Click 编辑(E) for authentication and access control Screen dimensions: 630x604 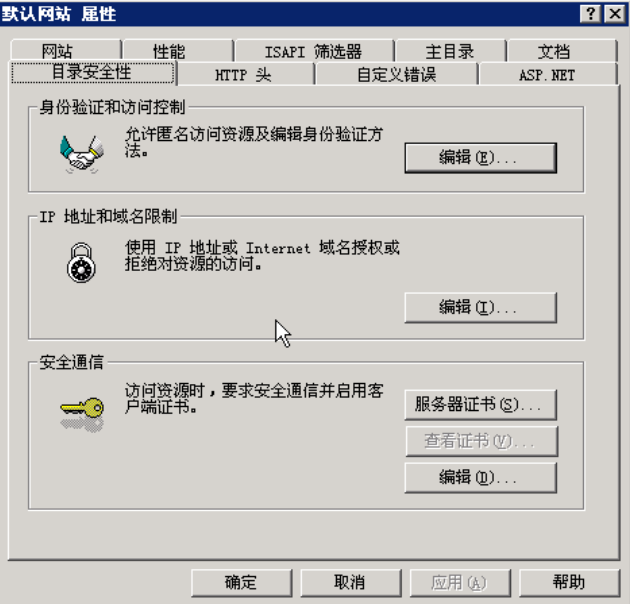[x=481, y=158]
